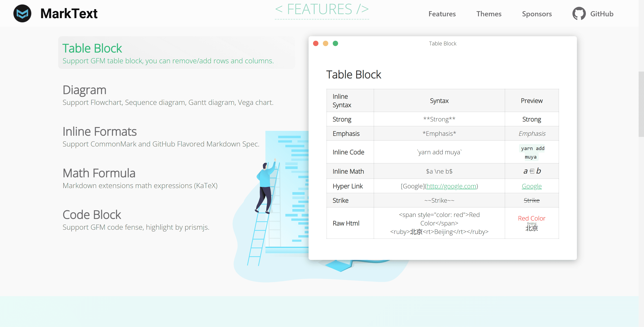
Task: Click the yellow traffic light button
Action: 326,43
